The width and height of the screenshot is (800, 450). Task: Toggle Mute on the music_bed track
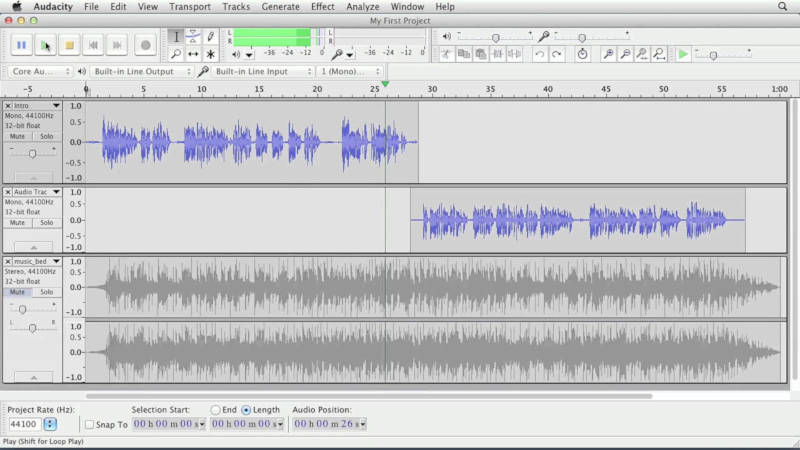pyautogui.click(x=18, y=292)
